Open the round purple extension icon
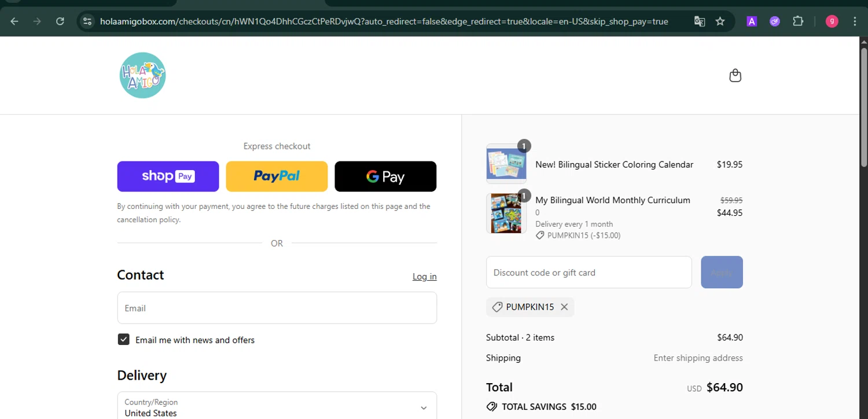 click(x=775, y=21)
